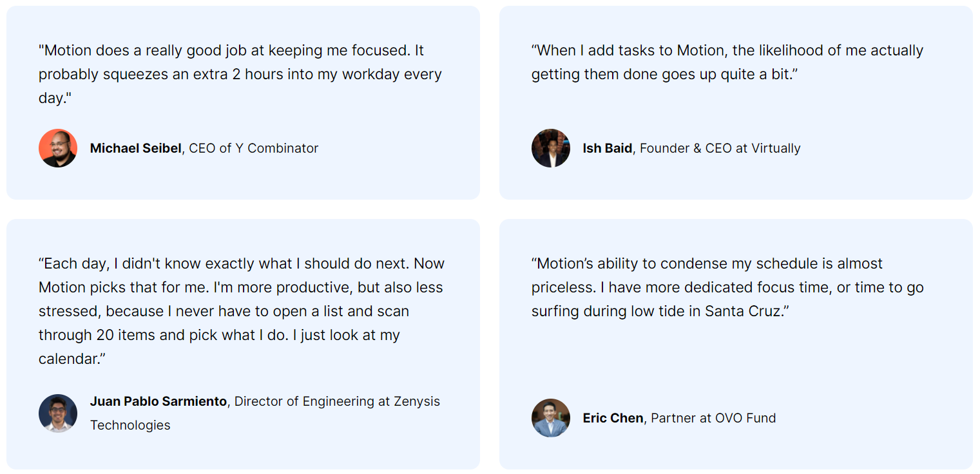The height and width of the screenshot is (474, 980).
Task: Click the name Michael Seibel
Action: [136, 148]
